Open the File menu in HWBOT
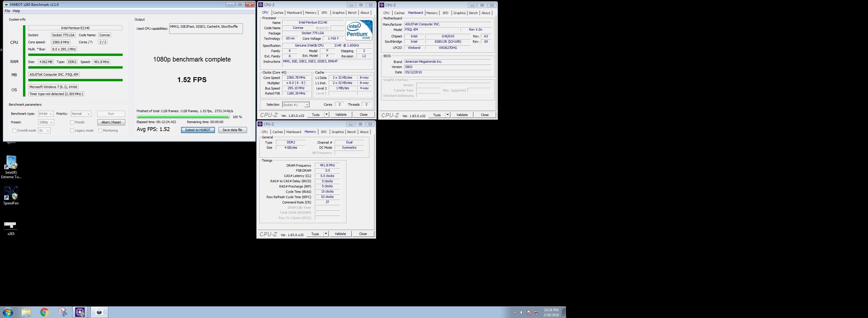The image size is (868, 318). pos(7,11)
